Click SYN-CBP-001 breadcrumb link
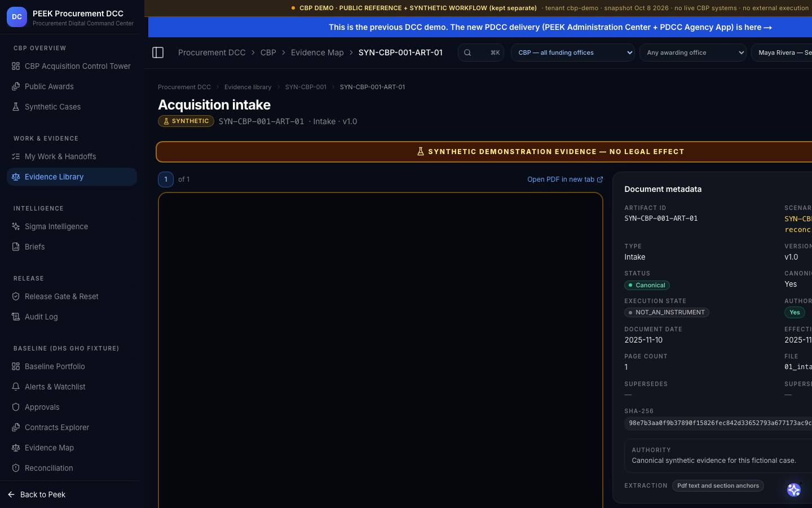 point(306,87)
